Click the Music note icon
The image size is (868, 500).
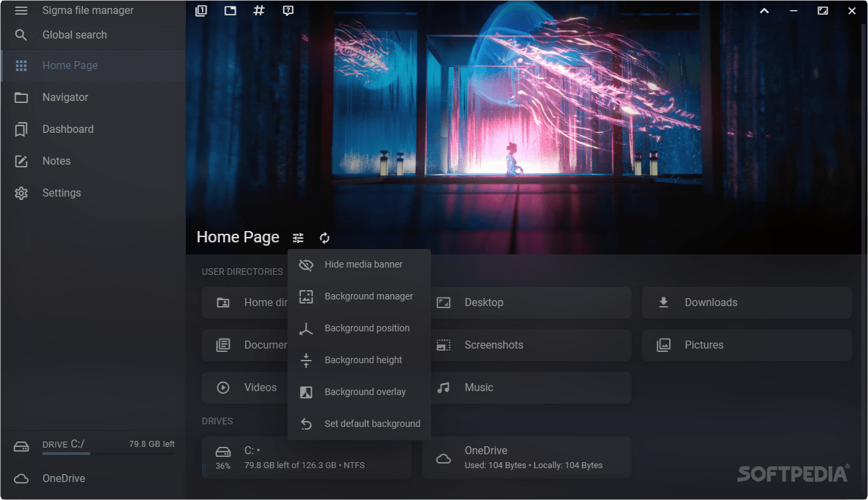click(444, 388)
